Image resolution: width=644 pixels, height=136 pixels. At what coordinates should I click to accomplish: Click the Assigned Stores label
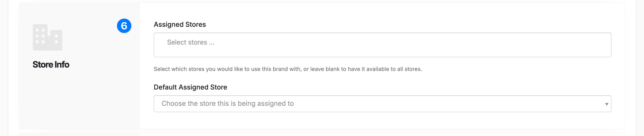tap(180, 24)
